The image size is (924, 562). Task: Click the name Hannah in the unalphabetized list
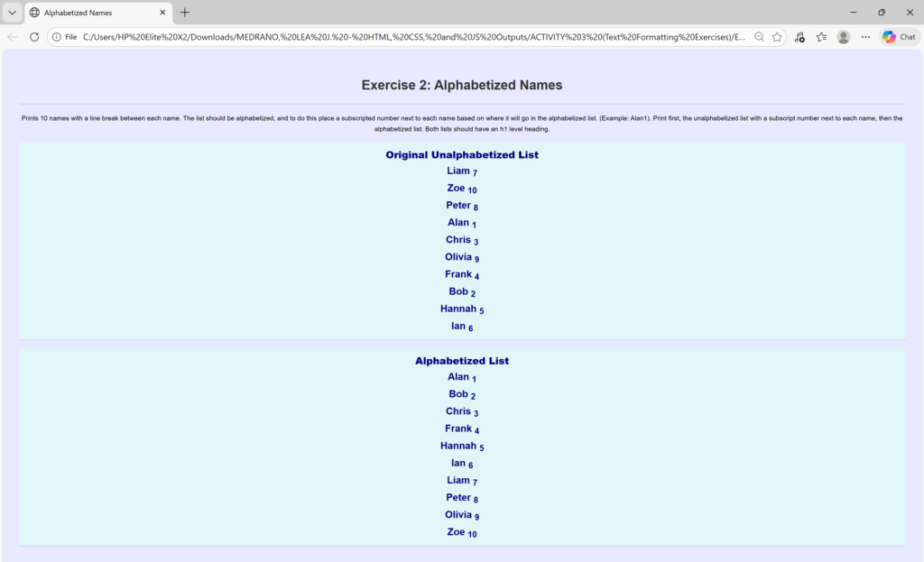point(458,309)
